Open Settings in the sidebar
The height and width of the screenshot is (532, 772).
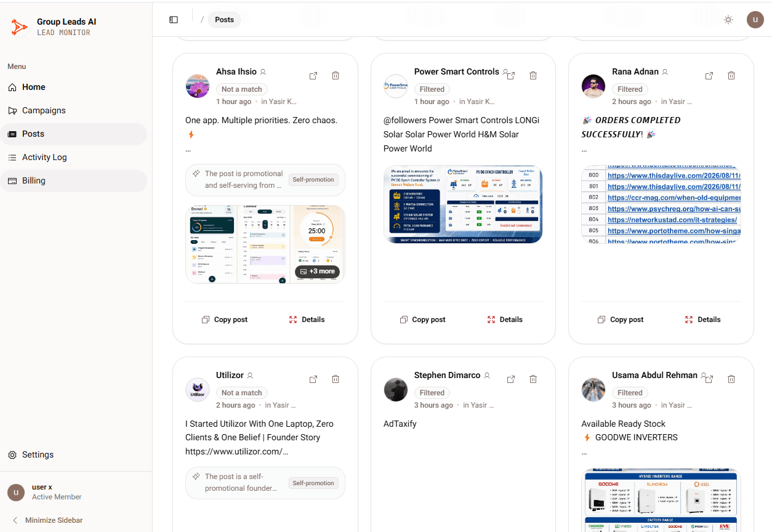(x=73, y=455)
